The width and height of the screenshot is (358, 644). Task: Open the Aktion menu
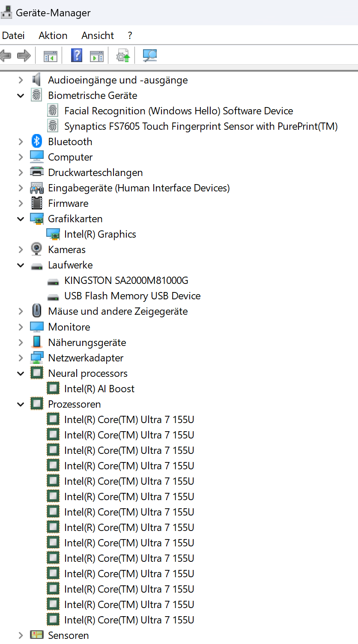(x=53, y=35)
